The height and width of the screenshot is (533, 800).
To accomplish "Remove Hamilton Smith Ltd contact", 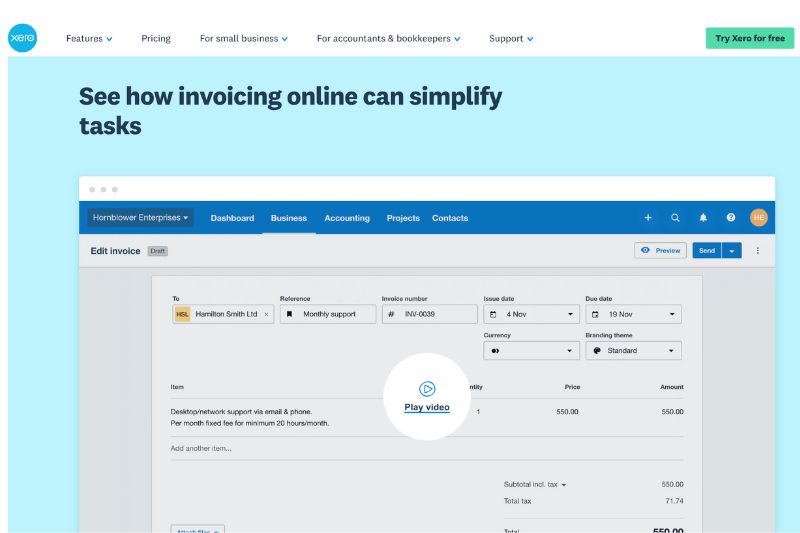I will pyautogui.click(x=266, y=315).
